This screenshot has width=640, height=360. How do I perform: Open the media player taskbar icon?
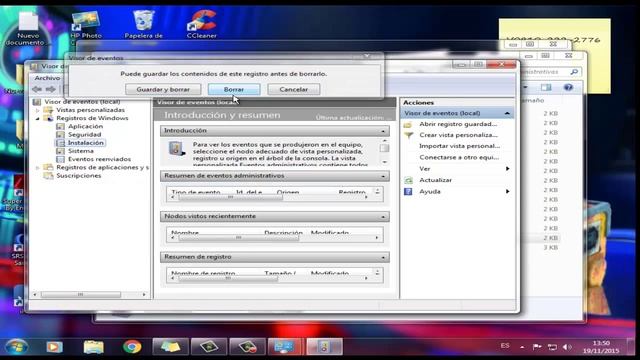point(54,347)
